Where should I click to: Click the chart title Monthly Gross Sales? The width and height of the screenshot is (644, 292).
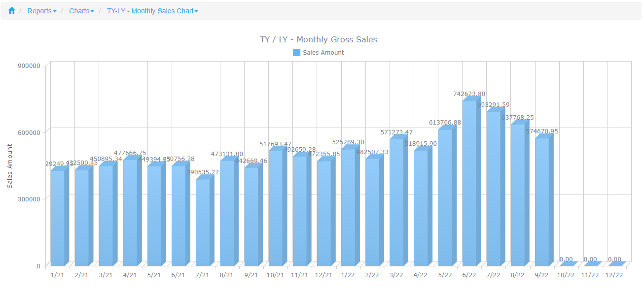319,39
